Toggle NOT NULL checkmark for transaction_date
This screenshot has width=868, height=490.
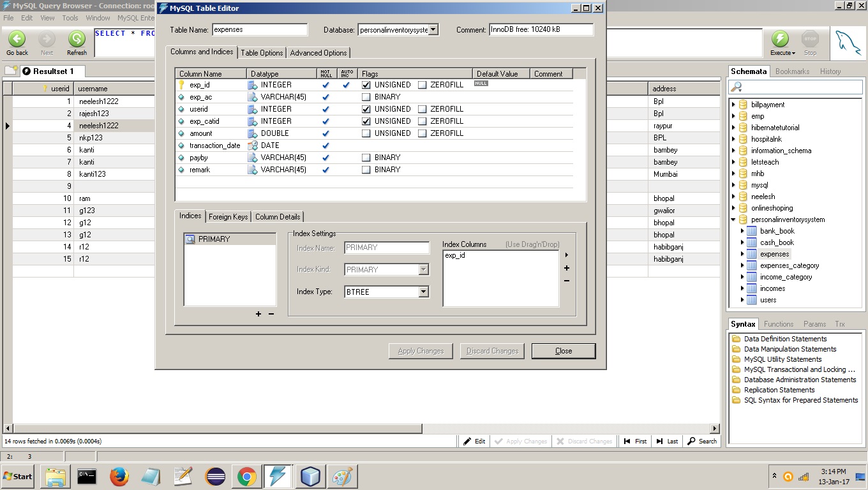(x=325, y=145)
